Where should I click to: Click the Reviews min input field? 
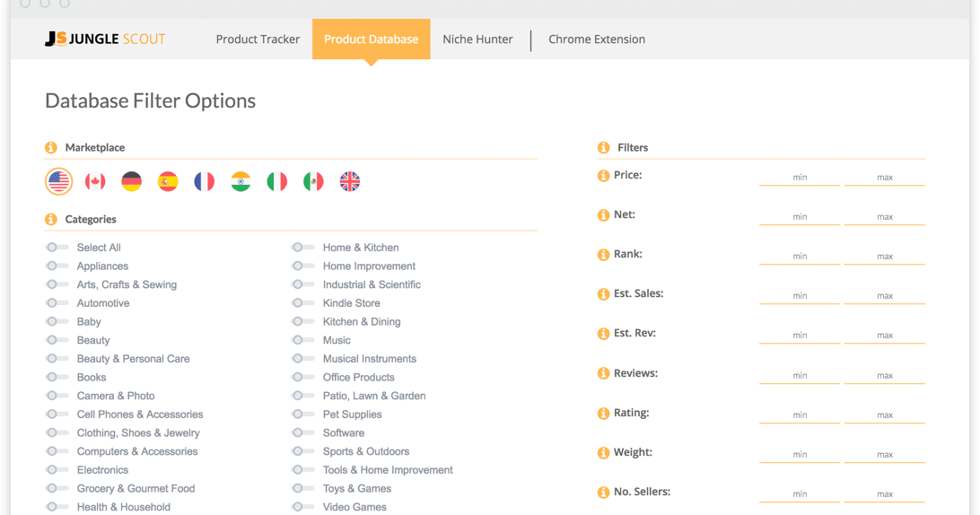click(x=800, y=375)
